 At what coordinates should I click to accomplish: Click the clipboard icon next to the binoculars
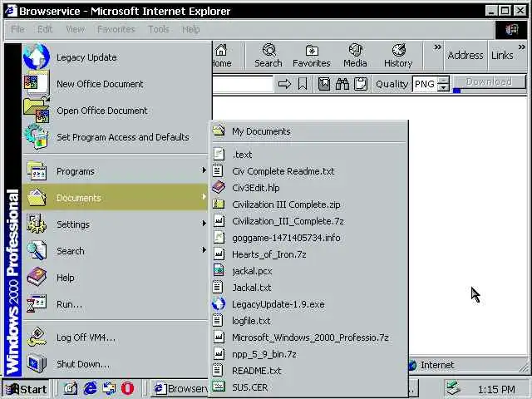tap(361, 84)
